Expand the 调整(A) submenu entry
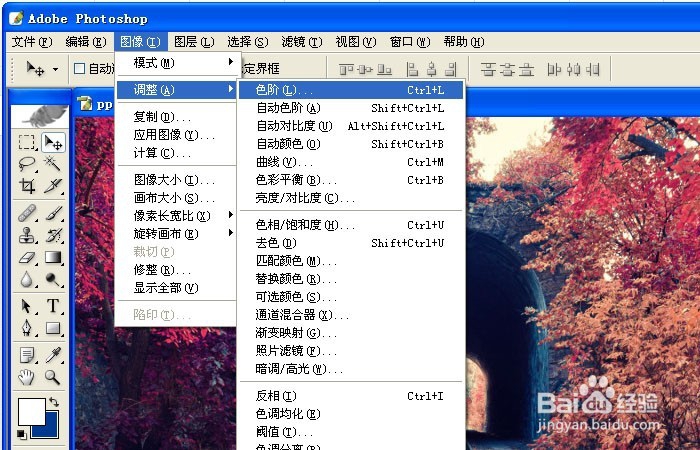This screenshot has width=700, height=450. [178, 90]
